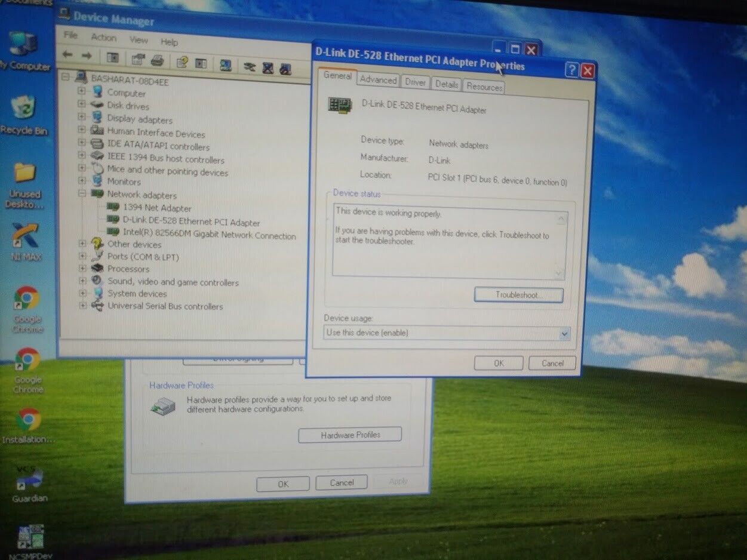This screenshot has height=560, width=747.
Task: Open the Device usage dropdown
Action: [x=564, y=334]
